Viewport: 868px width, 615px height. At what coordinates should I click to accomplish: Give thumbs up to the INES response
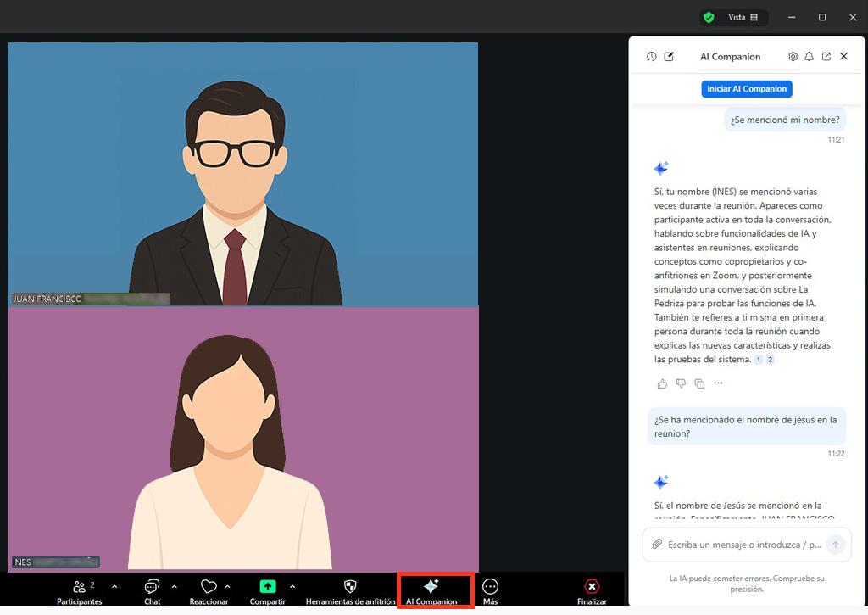tap(662, 383)
